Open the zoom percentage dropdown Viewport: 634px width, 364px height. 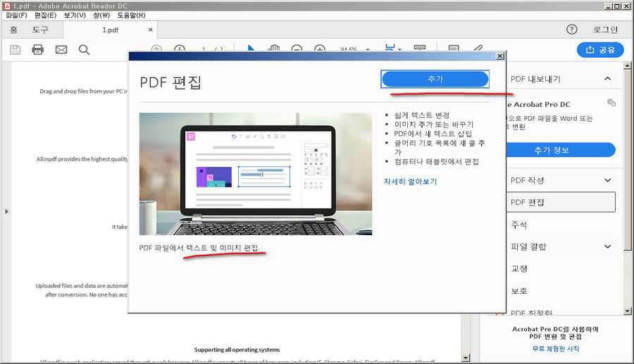click(x=368, y=49)
